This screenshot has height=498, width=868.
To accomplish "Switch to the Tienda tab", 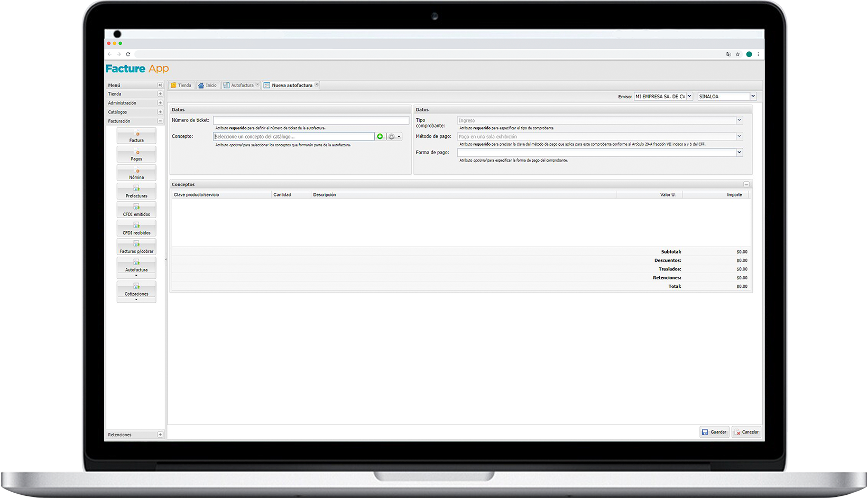I will coord(181,85).
